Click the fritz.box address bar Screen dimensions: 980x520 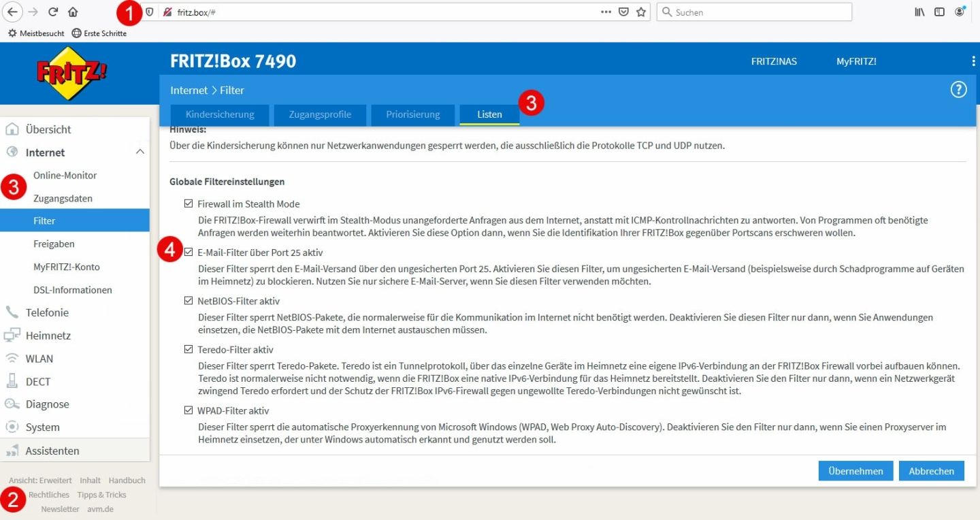388,12
